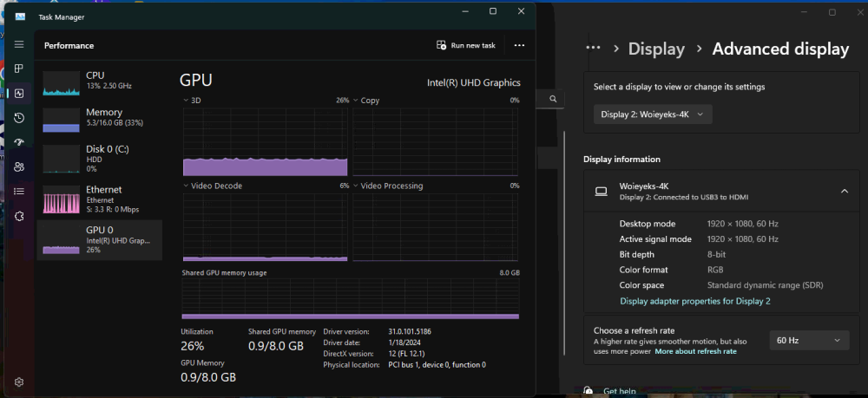The height and width of the screenshot is (398, 868).
Task: Click DirectX version value 12 (FL 12.1)
Action: point(406,354)
